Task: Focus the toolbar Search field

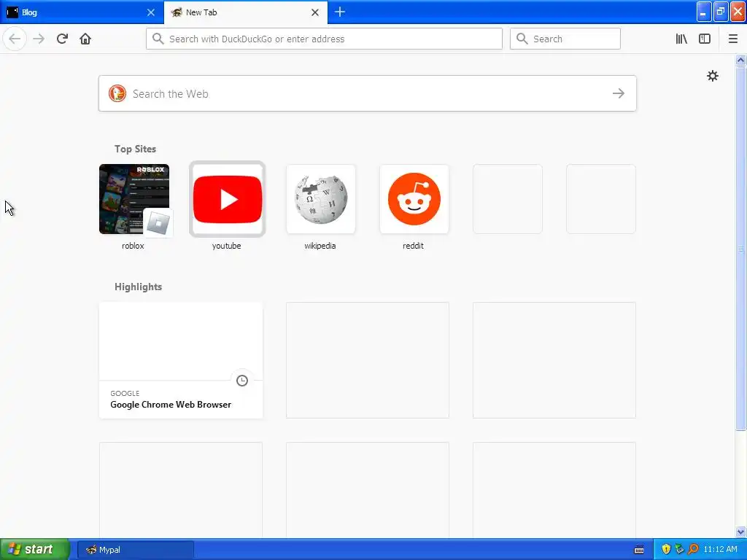Action: coord(565,39)
